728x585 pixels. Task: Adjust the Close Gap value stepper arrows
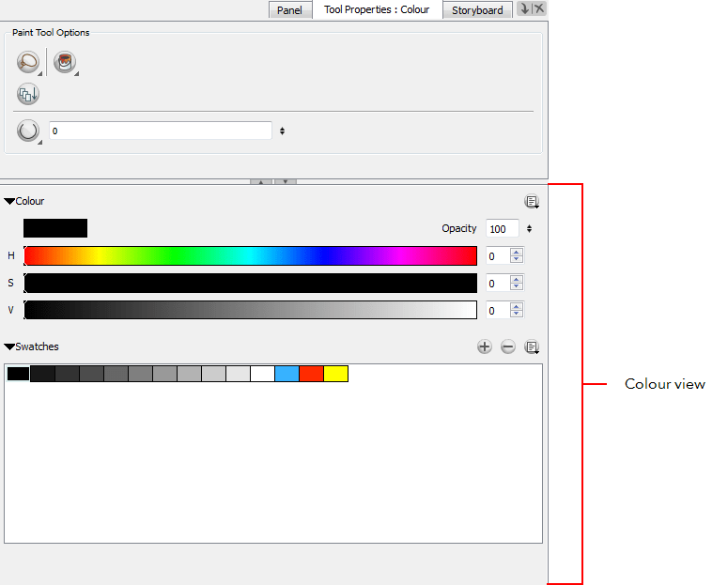click(282, 131)
